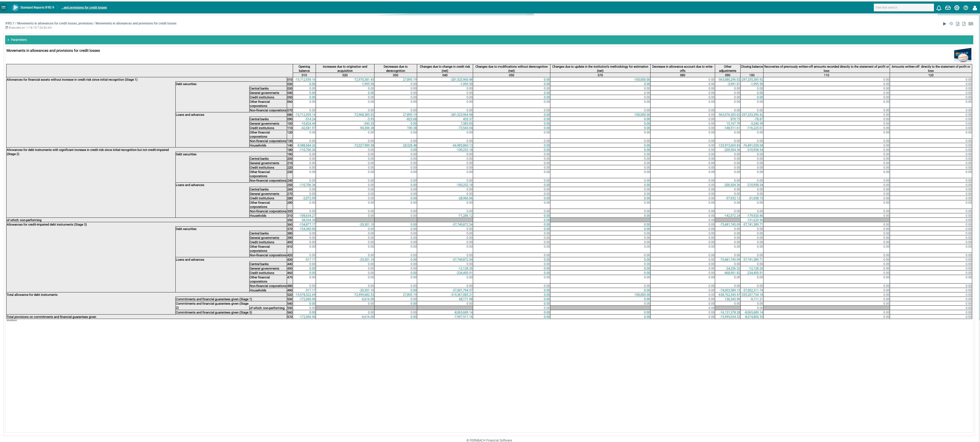Open settings gear in header

(957, 8)
